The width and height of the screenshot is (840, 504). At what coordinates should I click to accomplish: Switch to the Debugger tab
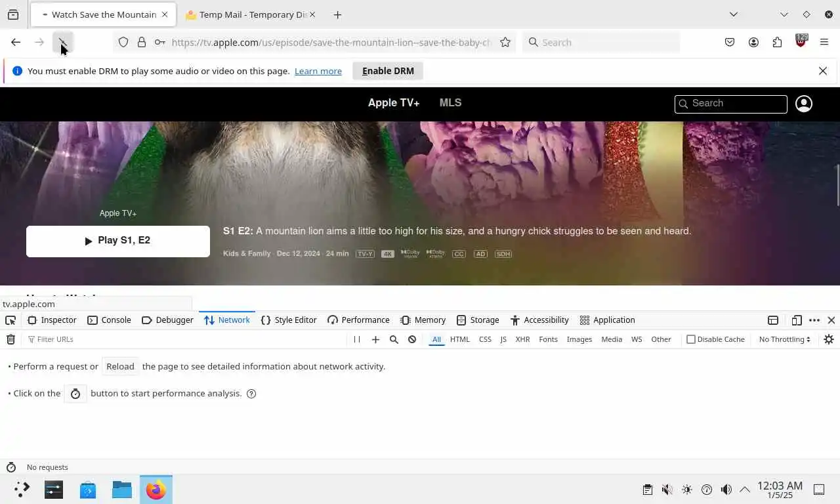point(167,320)
